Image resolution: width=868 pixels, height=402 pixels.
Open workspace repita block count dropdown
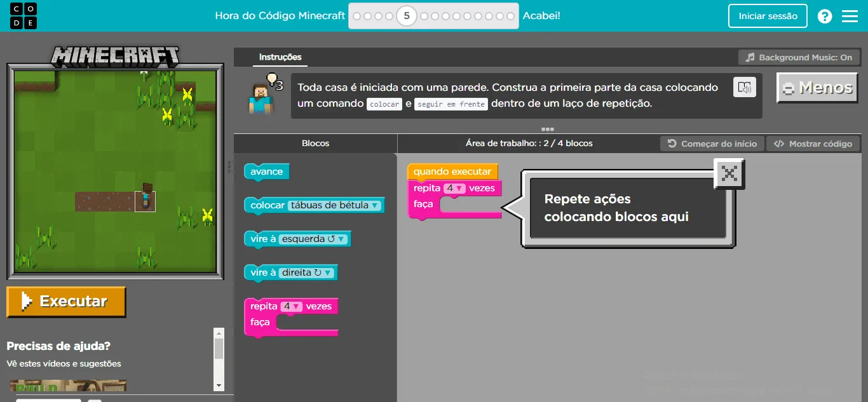click(455, 188)
